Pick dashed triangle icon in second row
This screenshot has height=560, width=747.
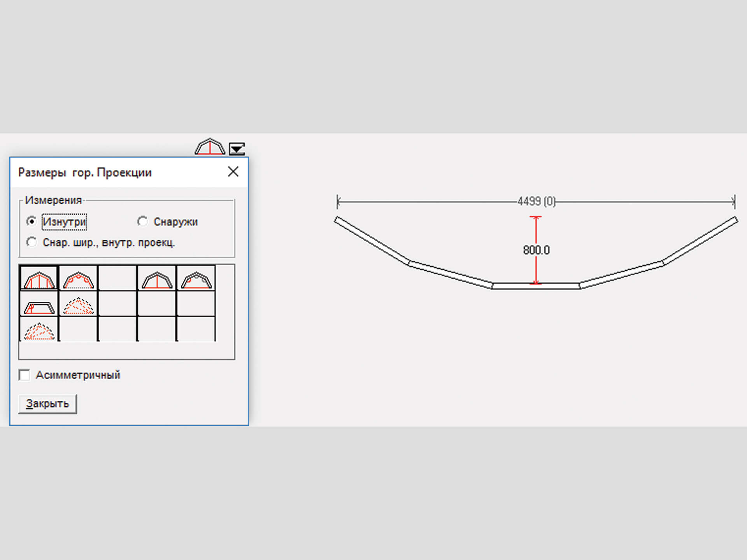tap(78, 306)
